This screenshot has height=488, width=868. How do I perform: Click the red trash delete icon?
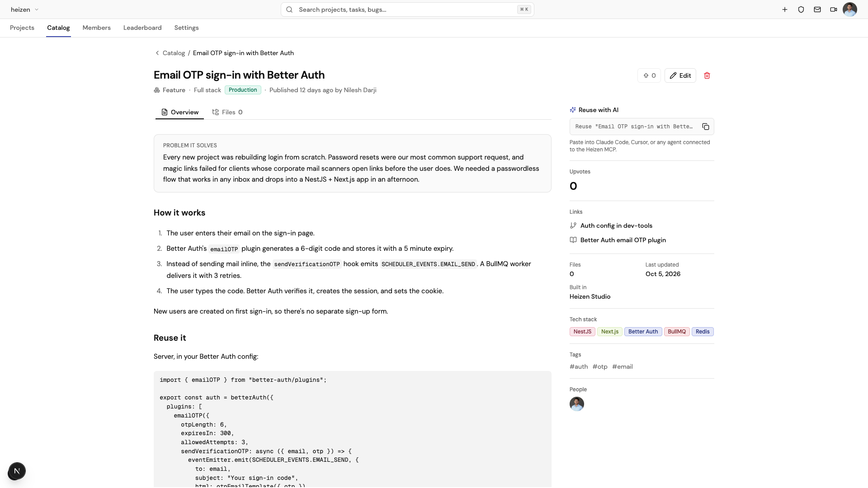(707, 75)
